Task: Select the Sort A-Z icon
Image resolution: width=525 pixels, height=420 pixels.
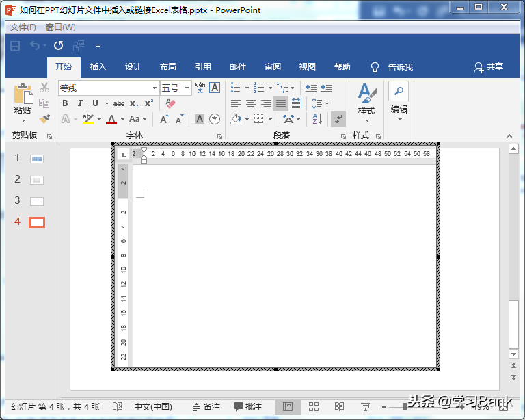Action: 317,118
